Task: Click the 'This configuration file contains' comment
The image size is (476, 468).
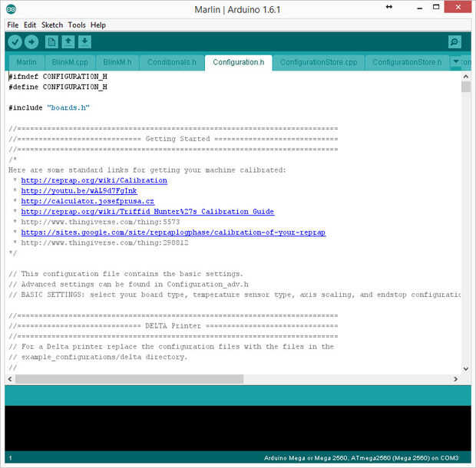Action: tap(126, 274)
